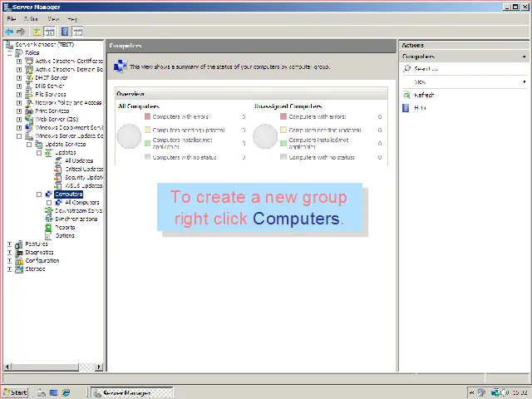Collapse the Computers section in Actions pane
This screenshot has width=532, height=399.
pos(525,57)
